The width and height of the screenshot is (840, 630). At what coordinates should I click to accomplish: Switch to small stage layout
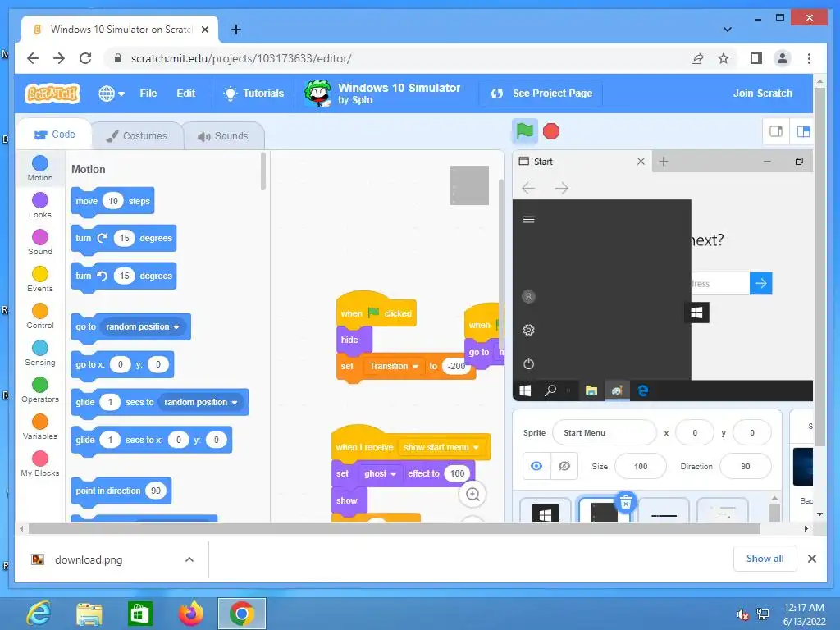[776, 131]
